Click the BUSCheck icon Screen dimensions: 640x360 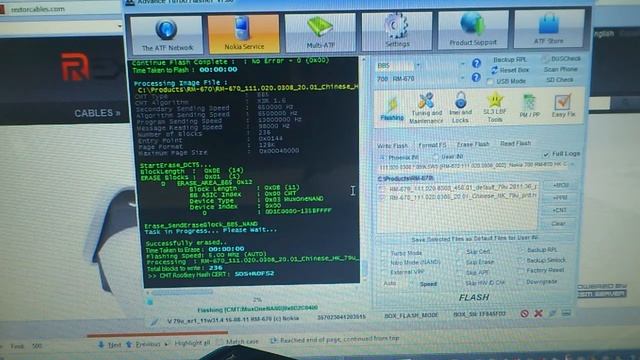pyautogui.click(x=545, y=59)
